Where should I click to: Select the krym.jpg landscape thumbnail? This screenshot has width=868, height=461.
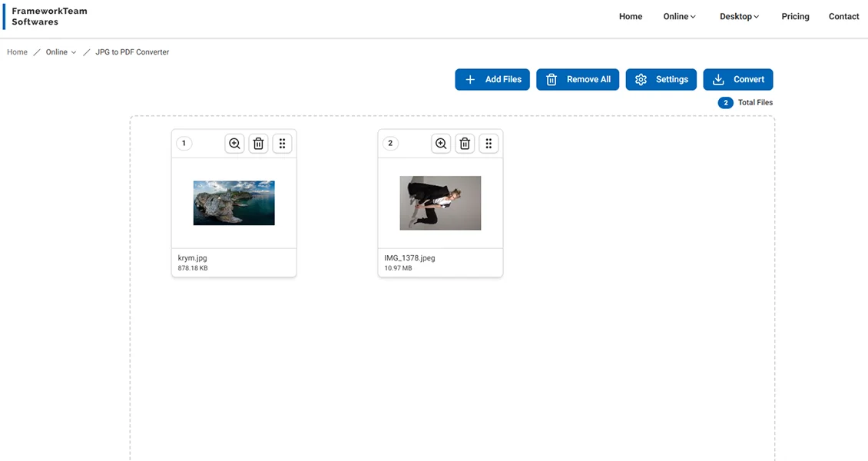[234, 203]
